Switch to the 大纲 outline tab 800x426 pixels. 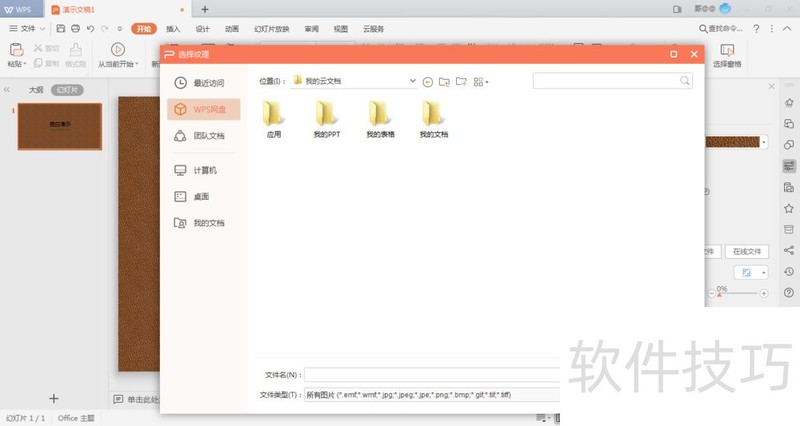click(36, 90)
